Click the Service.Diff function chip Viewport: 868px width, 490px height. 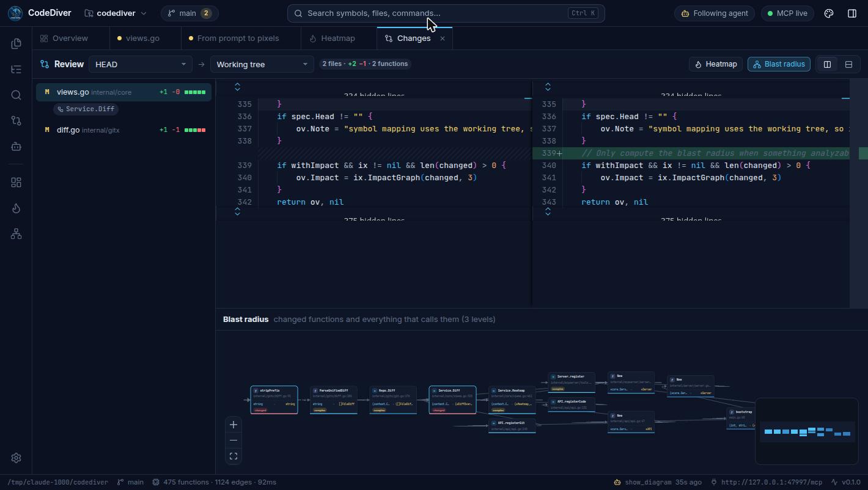(x=85, y=109)
